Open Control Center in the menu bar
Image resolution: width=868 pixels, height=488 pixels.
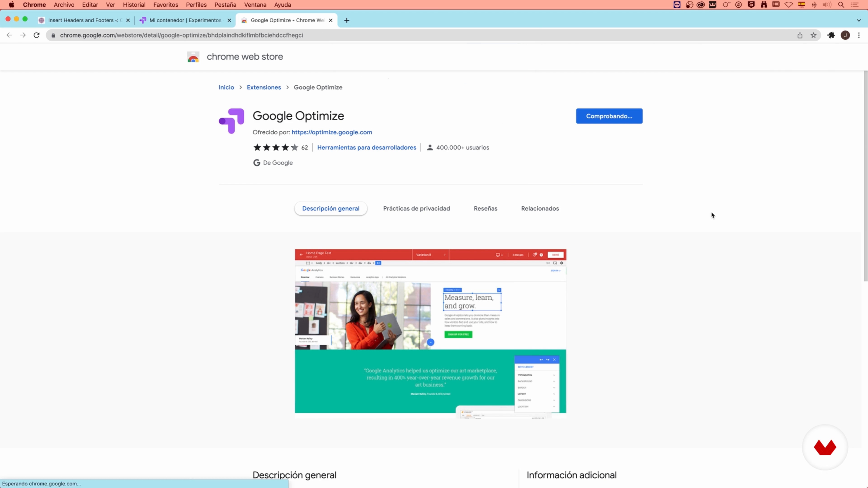pos(855,5)
